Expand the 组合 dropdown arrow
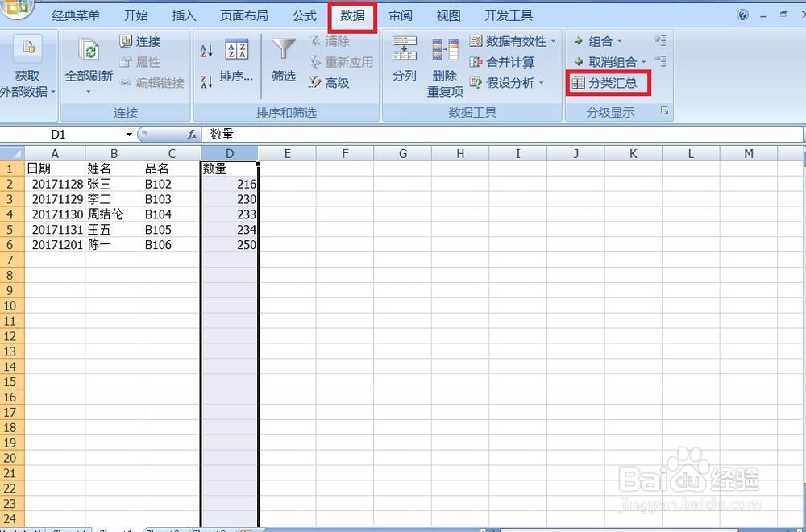This screenshot has height=532, width=806. 619,41
